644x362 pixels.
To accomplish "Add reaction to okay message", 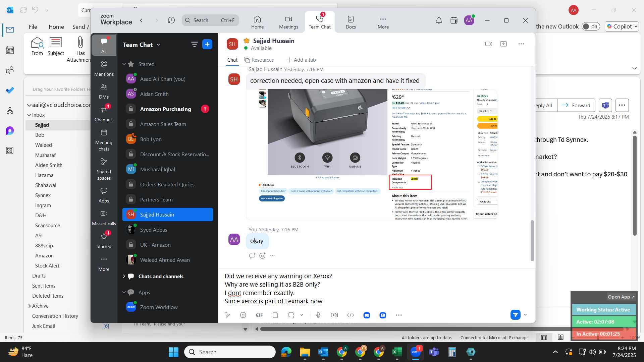I will [262, 256].
